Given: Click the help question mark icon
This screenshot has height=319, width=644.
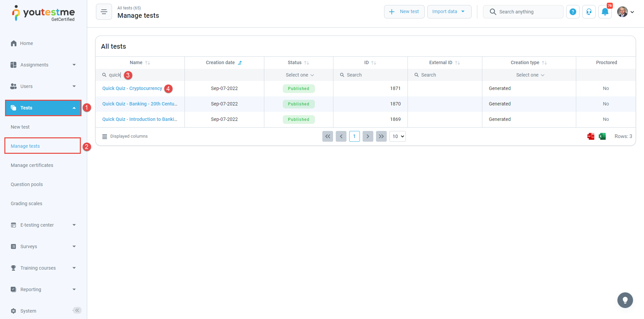Looking at the screenshot, I should pyautogui.click(x=573, y=12).
